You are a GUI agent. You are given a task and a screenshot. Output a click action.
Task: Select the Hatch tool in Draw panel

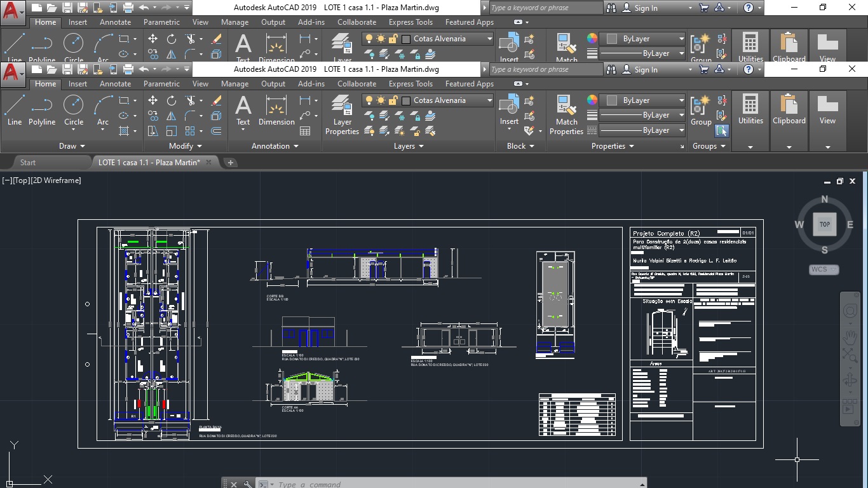click(123, 131)
